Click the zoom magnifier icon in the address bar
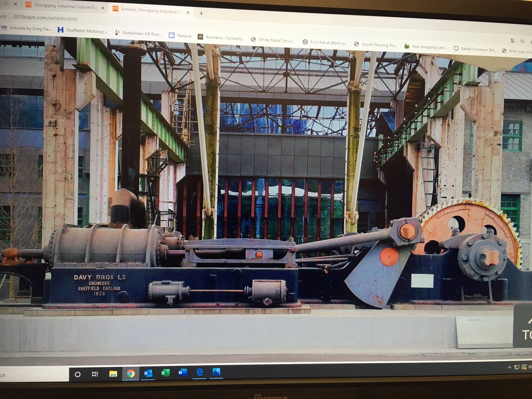The height and width of the screenshot is (399, 532). pyautogui.click(x=523, y=41)
